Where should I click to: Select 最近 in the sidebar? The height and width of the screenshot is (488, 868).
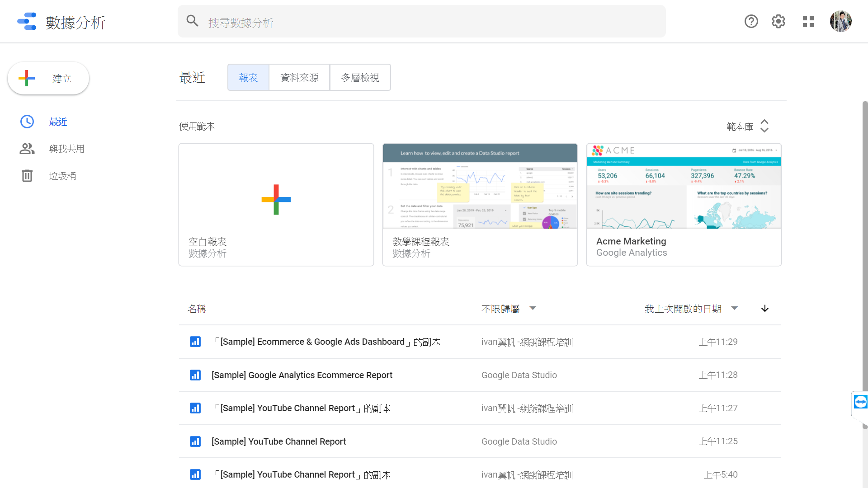coord(58,122)
